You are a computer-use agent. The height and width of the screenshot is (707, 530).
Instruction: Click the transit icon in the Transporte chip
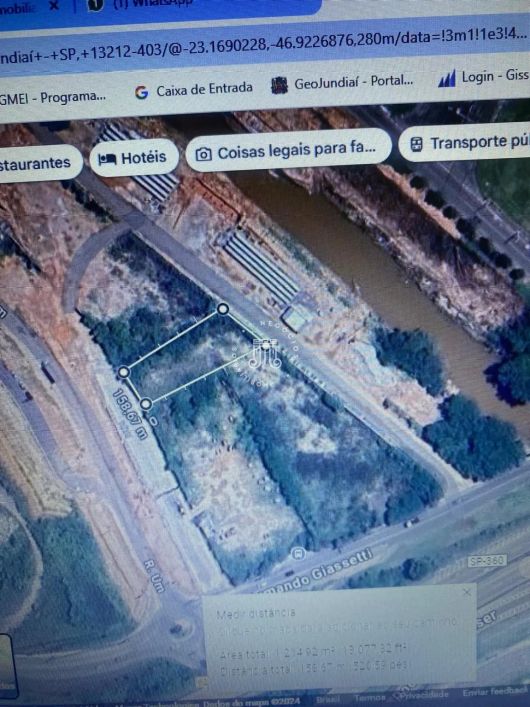coord(416,144)
